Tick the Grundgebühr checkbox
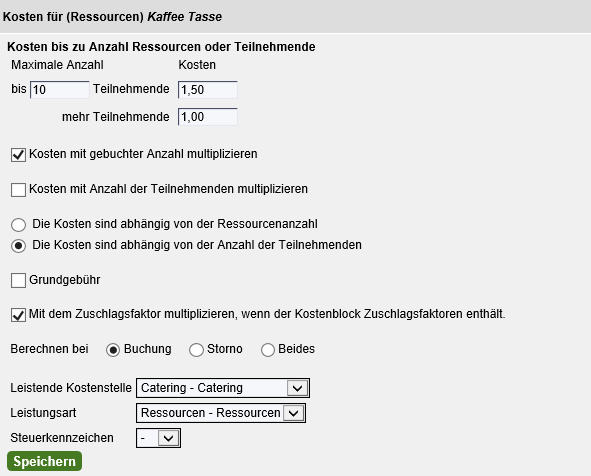 (18, 281)
